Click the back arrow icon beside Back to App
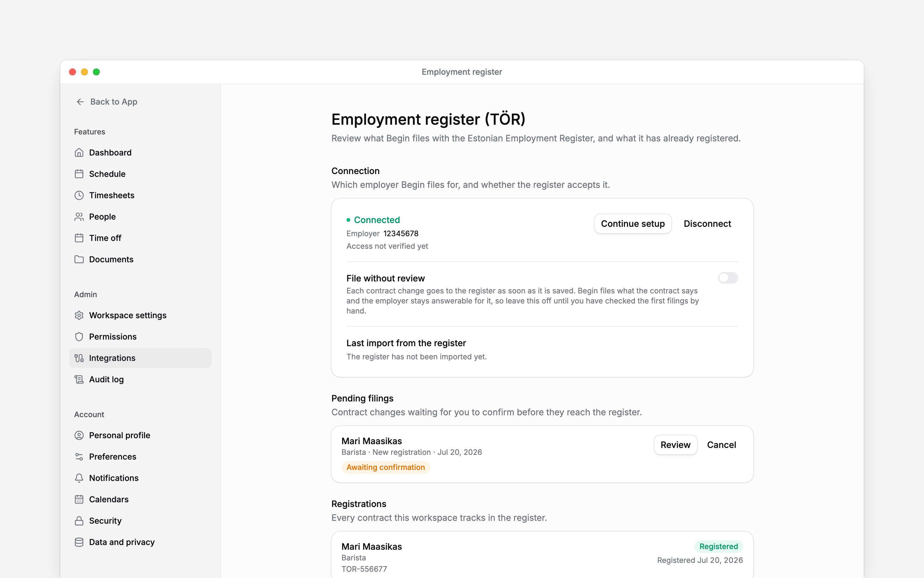The image size is (924, 578). tap(80, 102)
